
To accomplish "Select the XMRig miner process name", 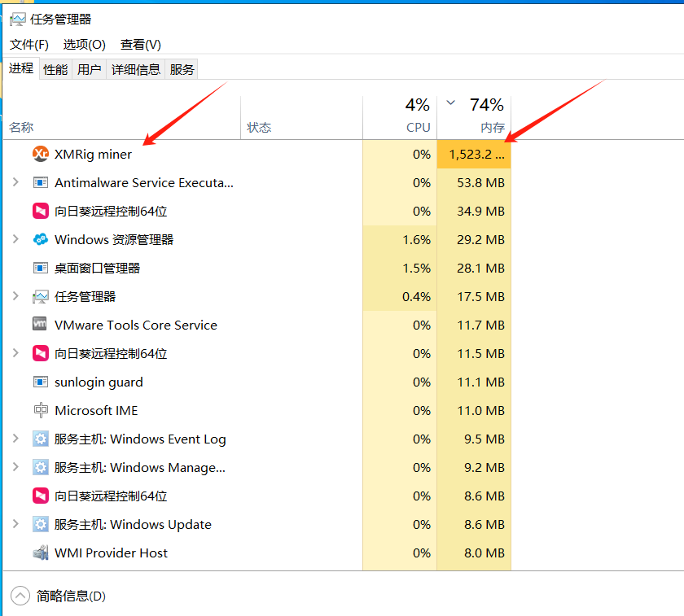I will coord(93,155).
